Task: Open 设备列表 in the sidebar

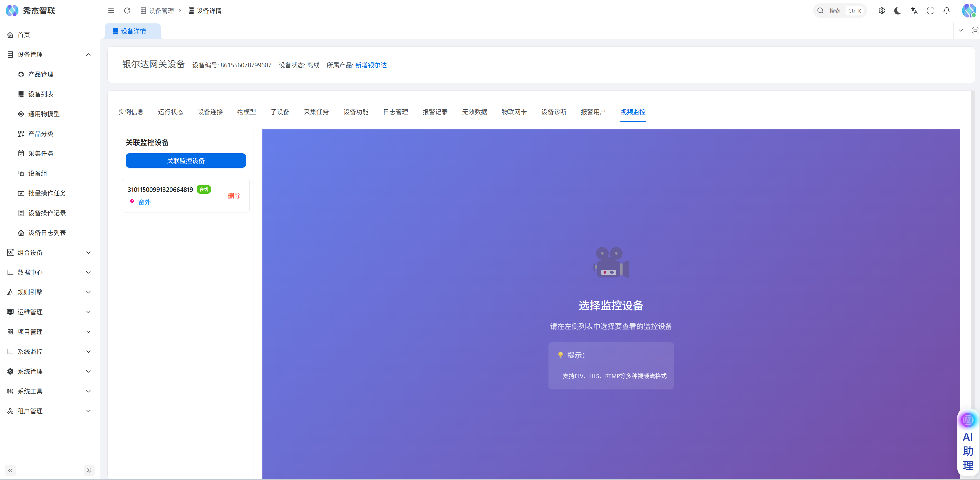Action: coord(41,94)
